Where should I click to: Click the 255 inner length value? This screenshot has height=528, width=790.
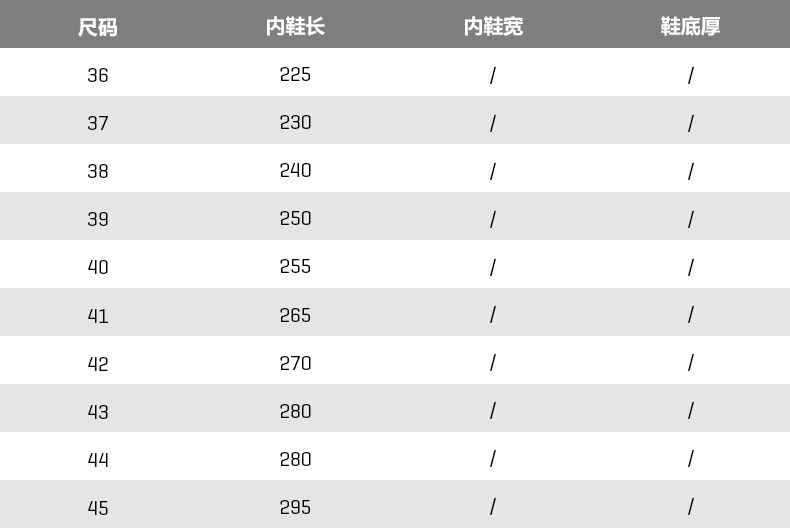click(295, 267)
